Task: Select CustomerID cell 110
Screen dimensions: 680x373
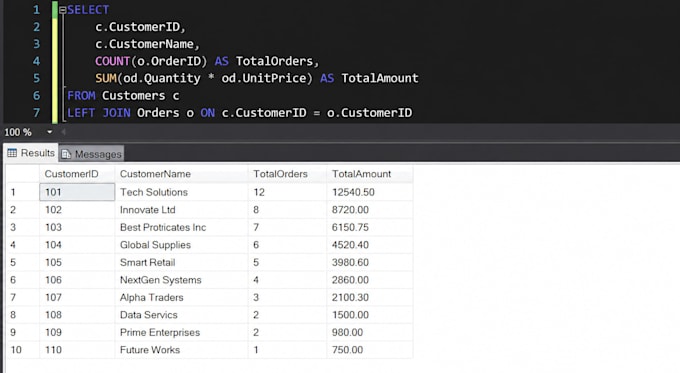Action: coord(77,350)
